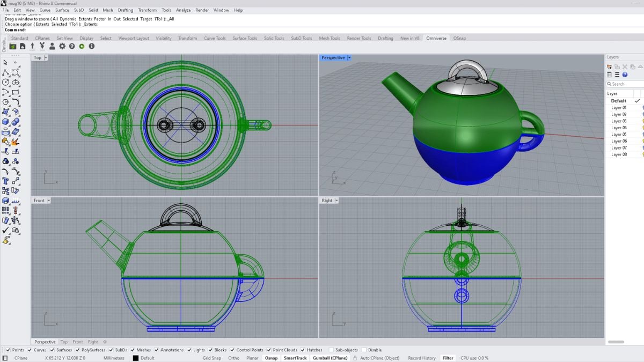The height and width of the screenshot is (362, 644).
Task: Open the Layers panel help icon
Action: [x=625, y=75]
